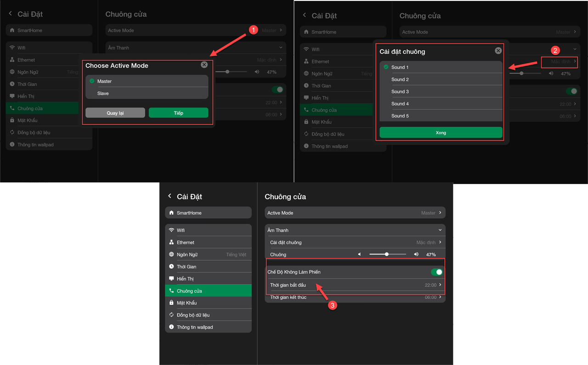Click the home icon on SmartHome in bottom panel
The width and height of the screenshot is (588, 365).
click(171, 213)
